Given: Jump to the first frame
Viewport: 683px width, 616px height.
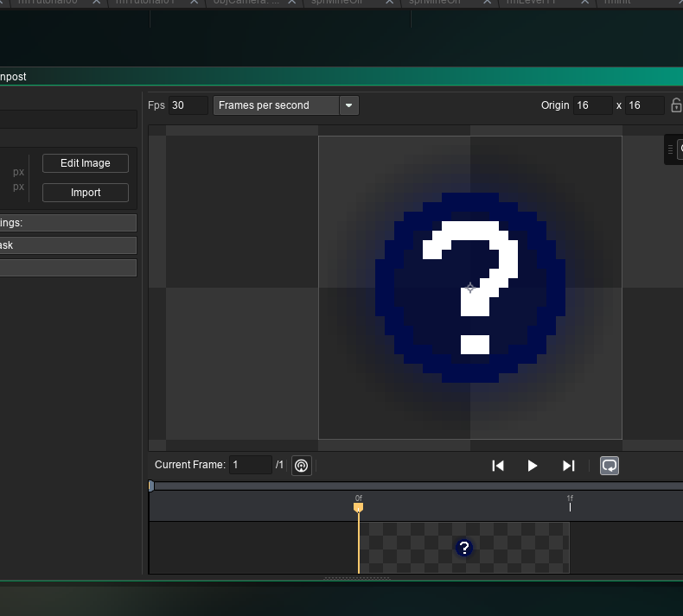Looking at the screenshot, I should point(498,466).
